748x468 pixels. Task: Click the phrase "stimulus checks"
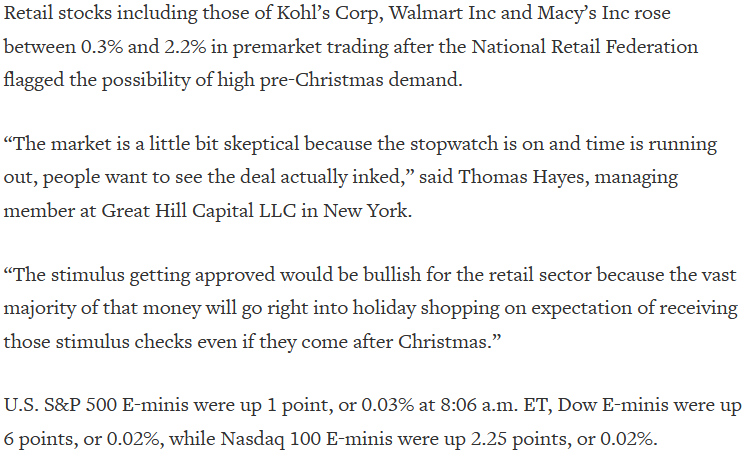pyautogui.click(x=124, y=342)
